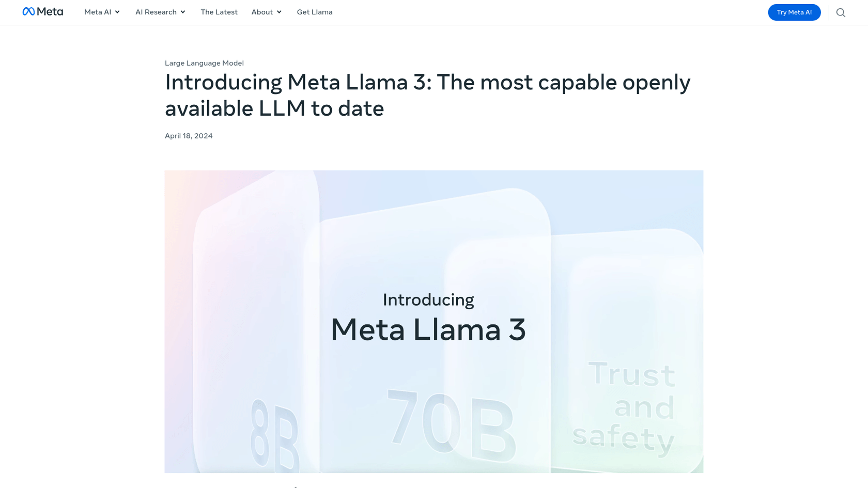Expand the About dropdown chevron
Image resolution: width=868 pixels, height=488 pixels.
pos(279,12)
